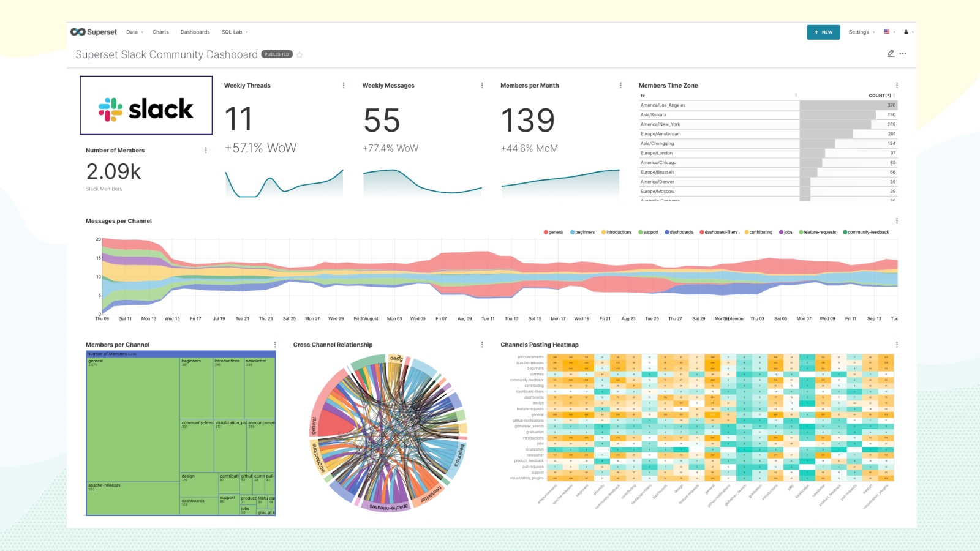This screenshot has height=551, width=980.
Task: Click the + NEW button
Action: coord(823,32)
